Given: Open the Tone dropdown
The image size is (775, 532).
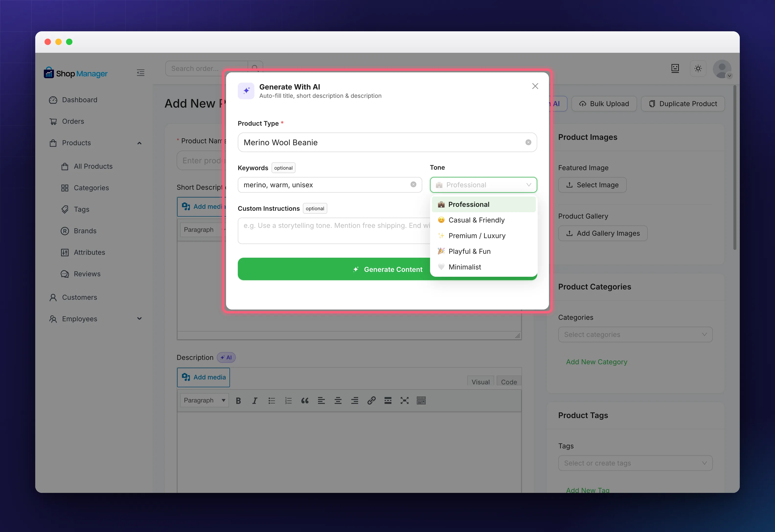Looking at the screenshot, I should click(483, 185).
